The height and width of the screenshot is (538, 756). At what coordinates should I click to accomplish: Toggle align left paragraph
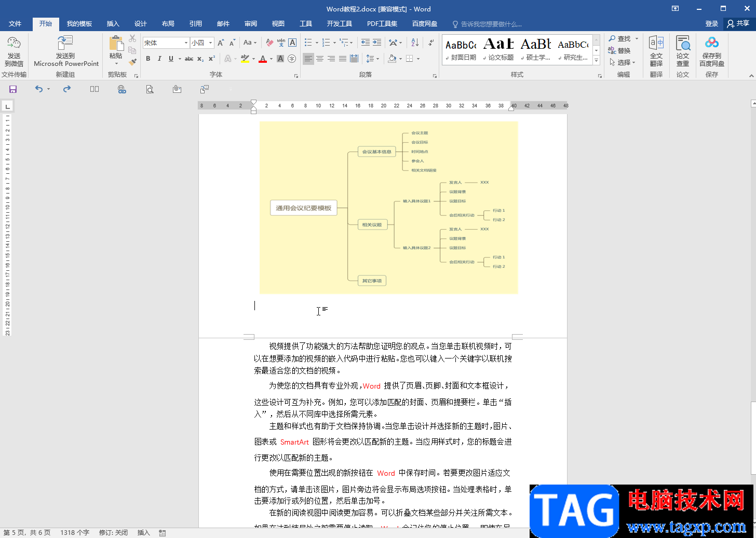tap(308, 59)
